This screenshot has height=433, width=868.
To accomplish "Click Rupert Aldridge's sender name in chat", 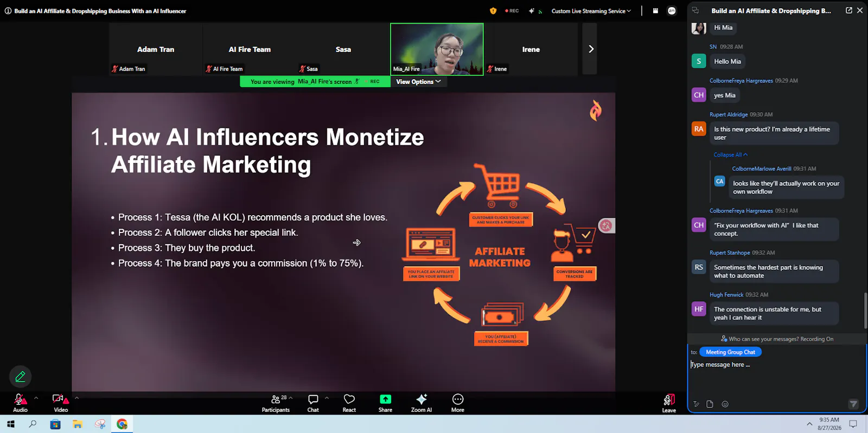I will coord(729,115).
